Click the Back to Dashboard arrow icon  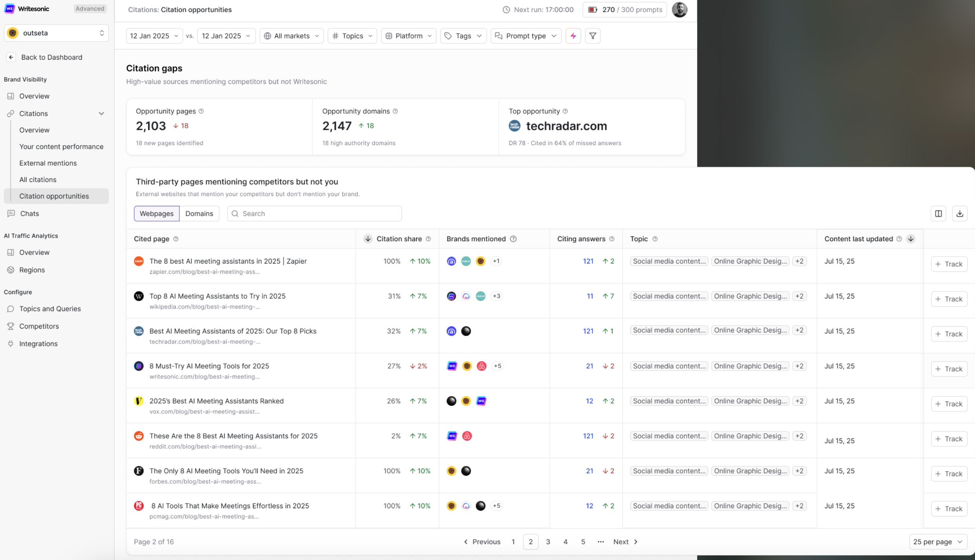[11, 57]
